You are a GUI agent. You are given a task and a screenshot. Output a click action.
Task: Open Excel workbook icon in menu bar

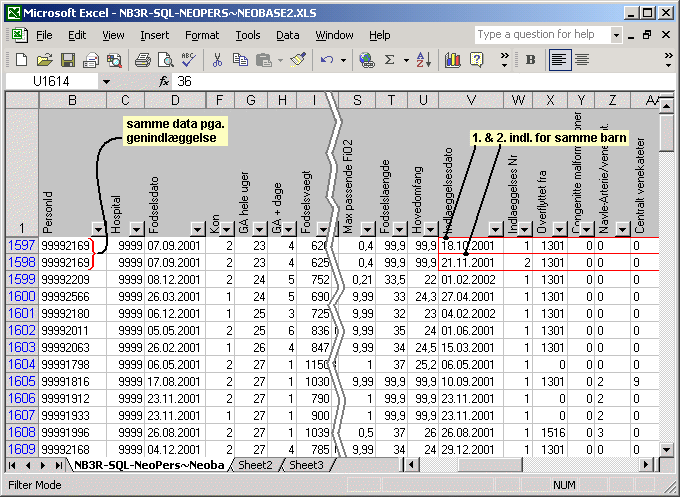click(18, 35)
